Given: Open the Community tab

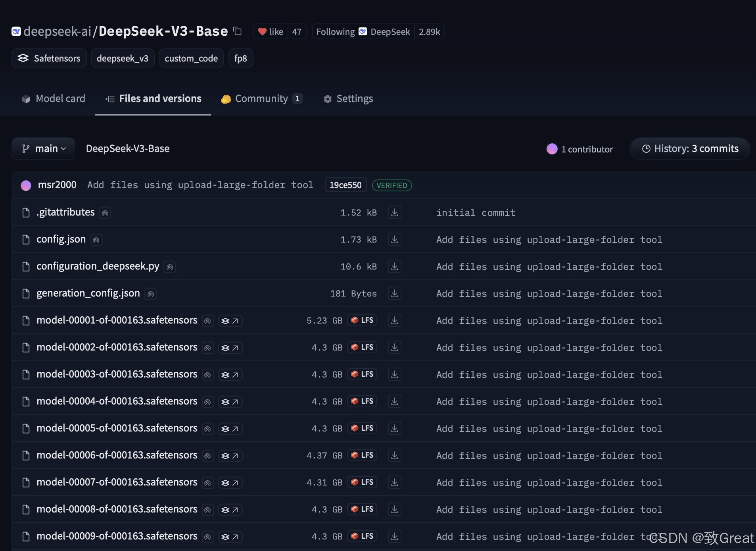Looking at the screenshot, I should tap(262, 98).
